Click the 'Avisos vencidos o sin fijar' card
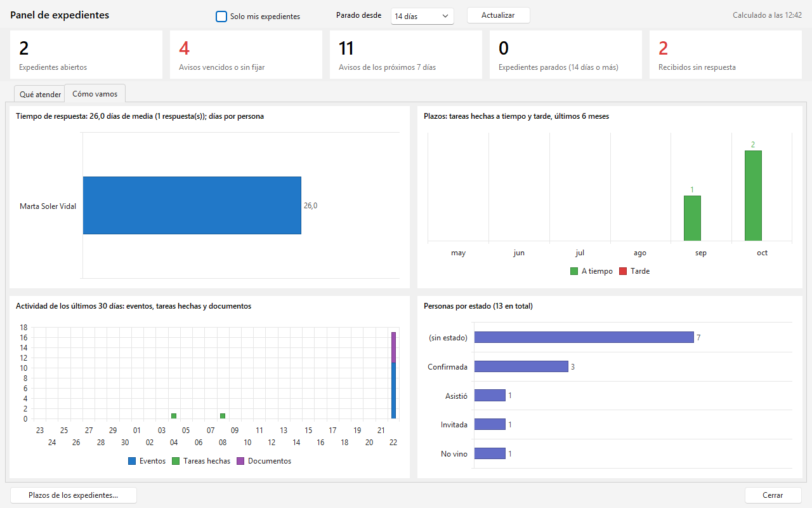 (246, 55)
